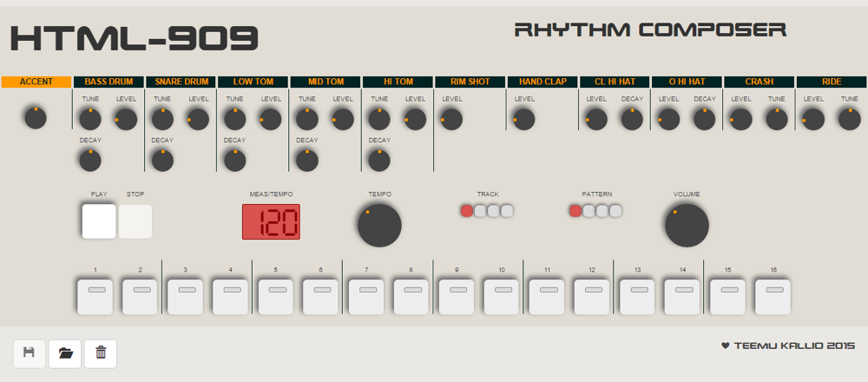Click the Snare Drum Tune knob
This screenshot has width=868, height=382.
point(162,119)
